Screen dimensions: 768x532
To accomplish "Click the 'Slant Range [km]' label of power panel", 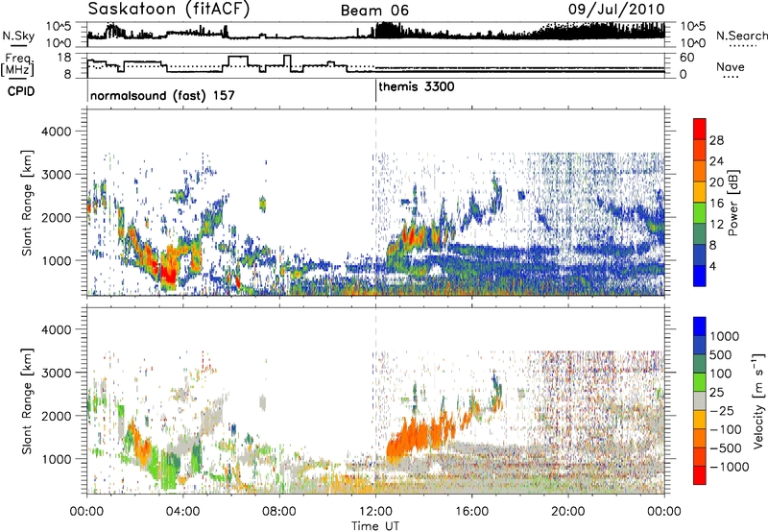I will click(x=27, y=203).
